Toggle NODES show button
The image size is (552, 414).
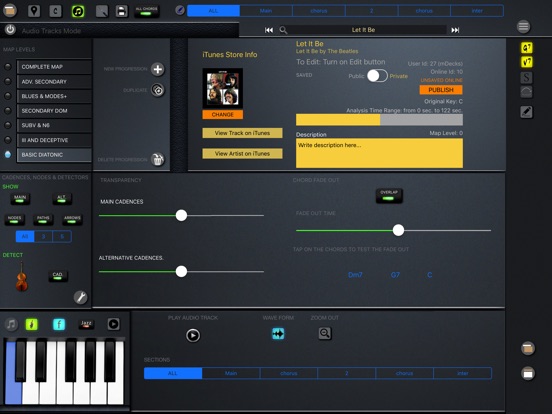[x=14, y=219]
